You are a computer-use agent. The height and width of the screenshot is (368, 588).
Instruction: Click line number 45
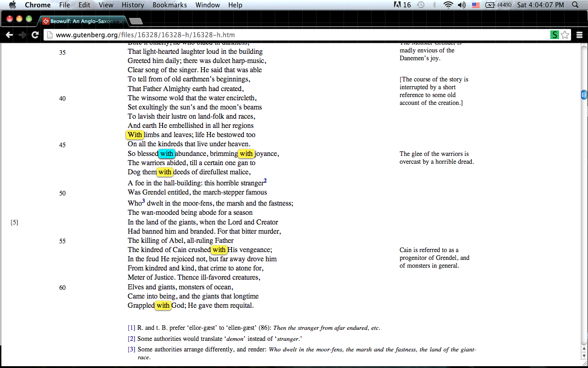pos(62,145)
